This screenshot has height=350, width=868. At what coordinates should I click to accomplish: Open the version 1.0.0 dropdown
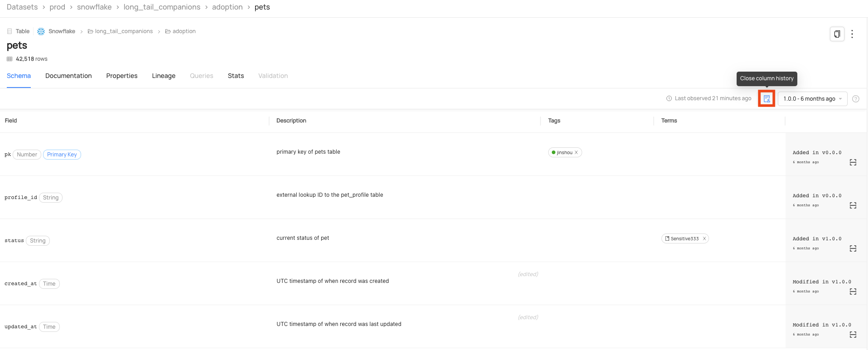(x=812, y=99)
